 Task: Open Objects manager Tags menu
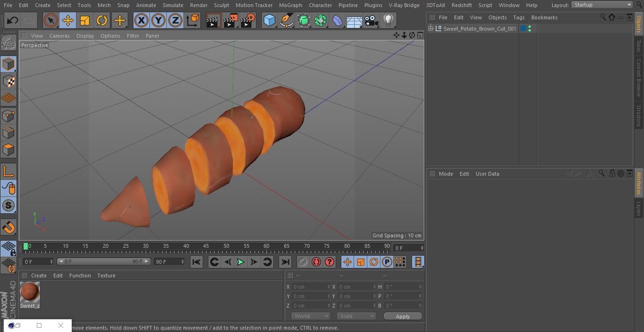519,17
